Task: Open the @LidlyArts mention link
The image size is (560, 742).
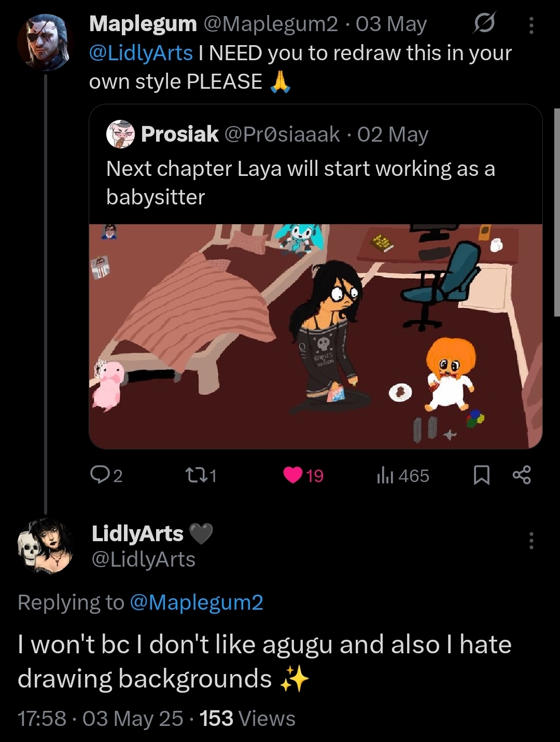Action: pos(141,53)
